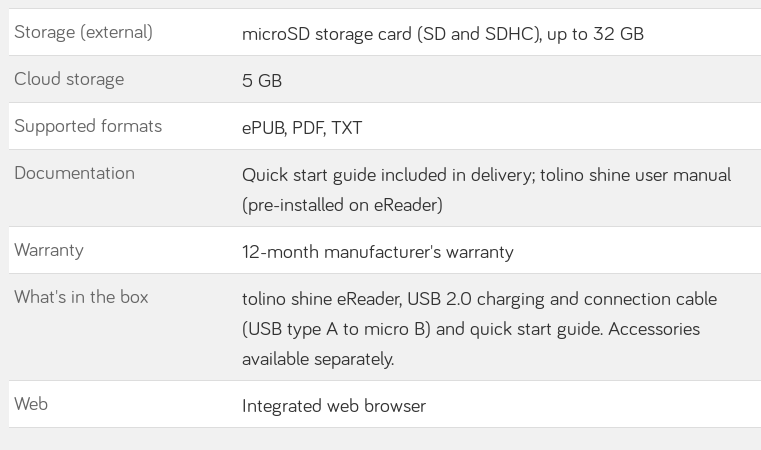Click the "available separately." line
Screen dimensions: 761x450
point(318,359)
